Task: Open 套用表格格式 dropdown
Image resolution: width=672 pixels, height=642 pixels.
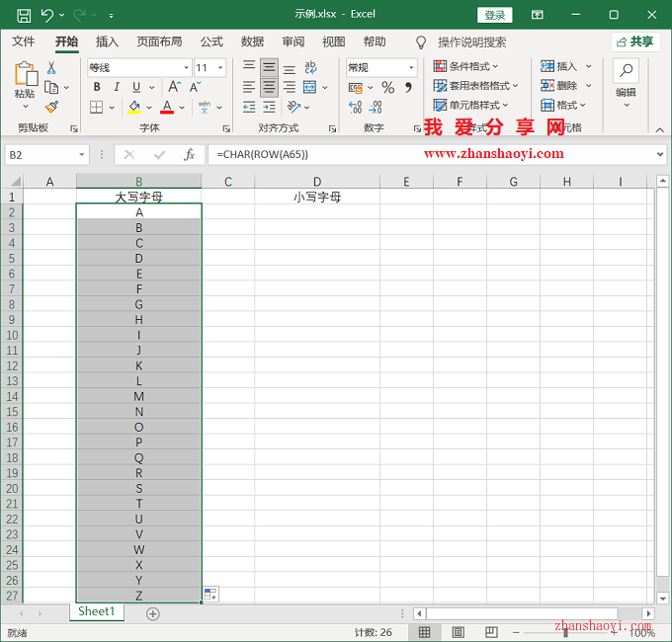Action: [475, 86]
